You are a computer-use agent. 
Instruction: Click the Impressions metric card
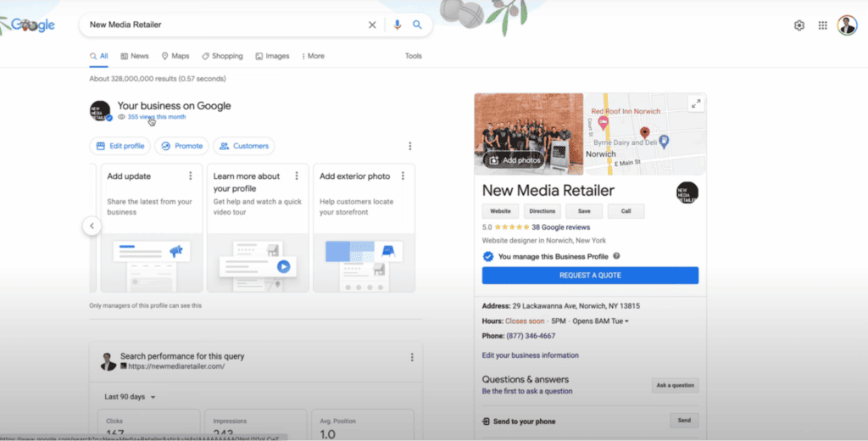pyautogui.click(x=256, y=425)
